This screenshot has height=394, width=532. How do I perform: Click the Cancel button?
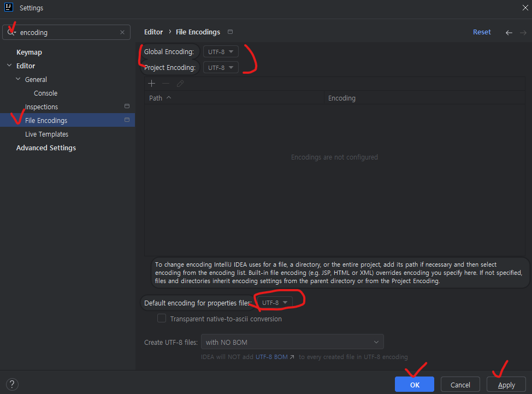[460, 385]
